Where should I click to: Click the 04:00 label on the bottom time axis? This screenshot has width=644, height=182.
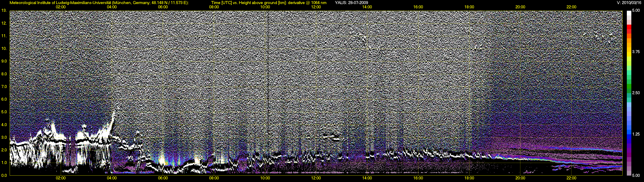point(112,178)
